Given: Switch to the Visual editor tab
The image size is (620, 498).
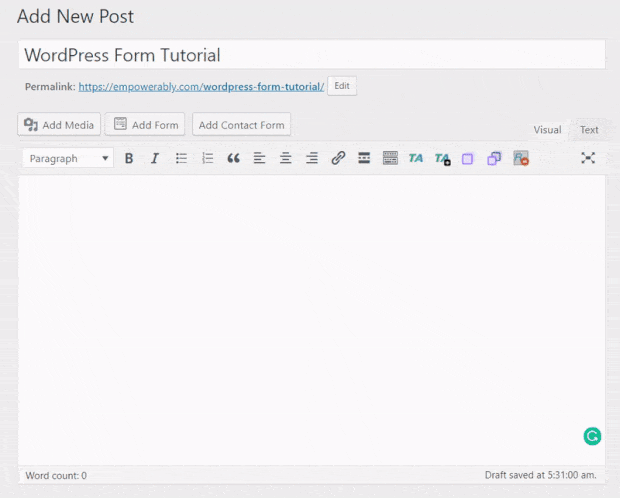Looking at the screenshot, I should point(547,130).
